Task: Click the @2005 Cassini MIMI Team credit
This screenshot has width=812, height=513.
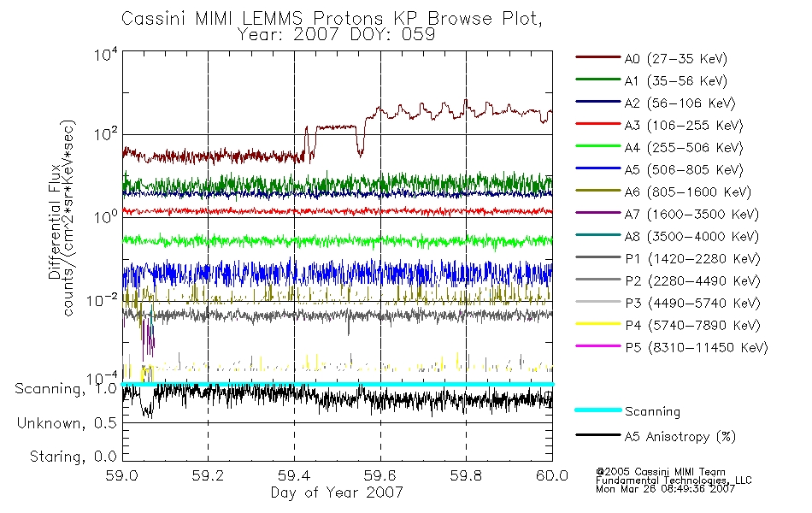Action: (661, 472)
